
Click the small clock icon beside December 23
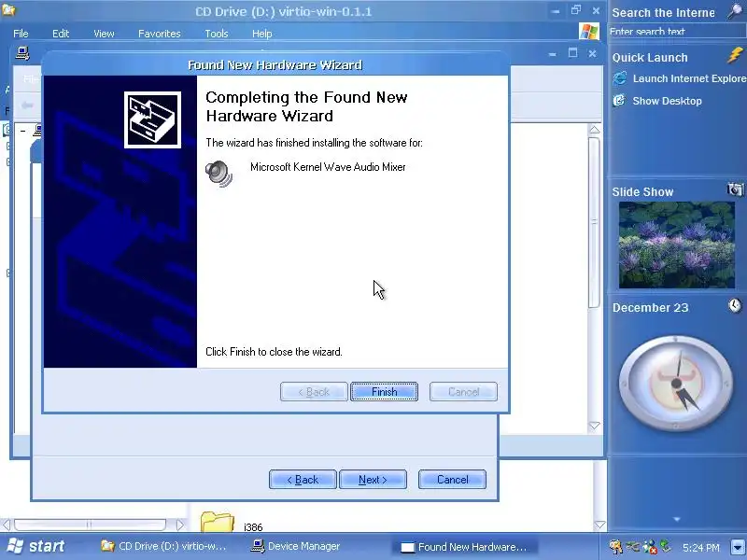[x=735, y=305]
